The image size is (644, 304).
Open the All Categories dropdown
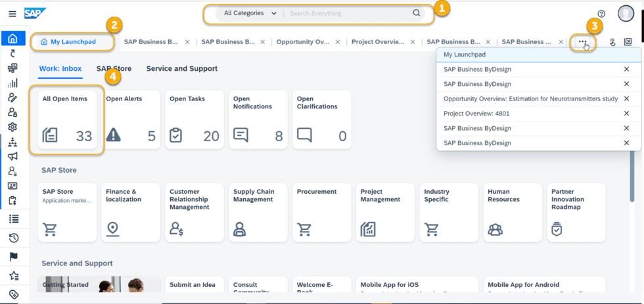pos(250,13)
